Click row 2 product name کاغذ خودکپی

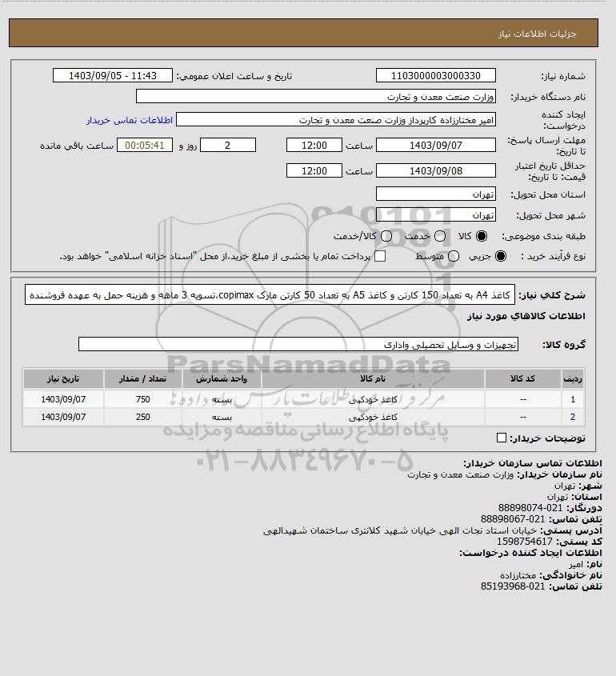[373, 418]
